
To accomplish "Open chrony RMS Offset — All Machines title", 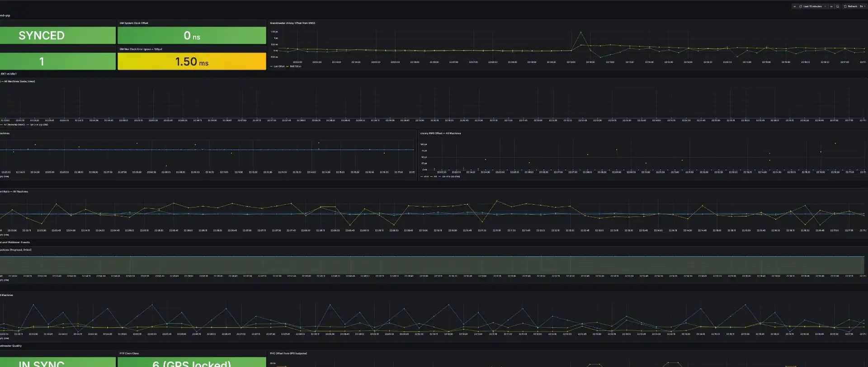I will tap(440, 133).
